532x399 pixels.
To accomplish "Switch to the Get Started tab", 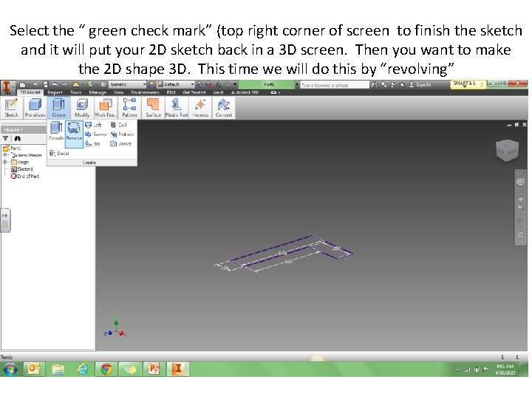I will pos(194,92).
